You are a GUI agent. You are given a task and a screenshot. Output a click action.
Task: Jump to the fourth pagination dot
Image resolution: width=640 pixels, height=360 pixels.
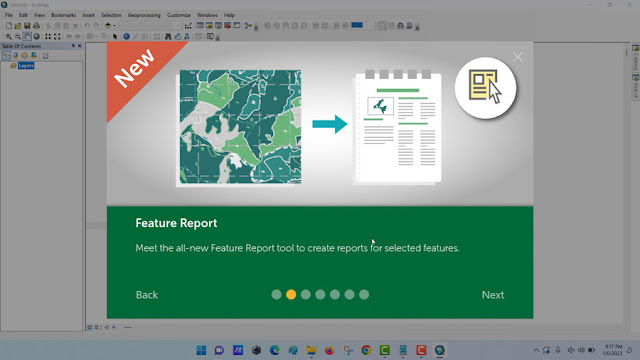tap(320, 294)
